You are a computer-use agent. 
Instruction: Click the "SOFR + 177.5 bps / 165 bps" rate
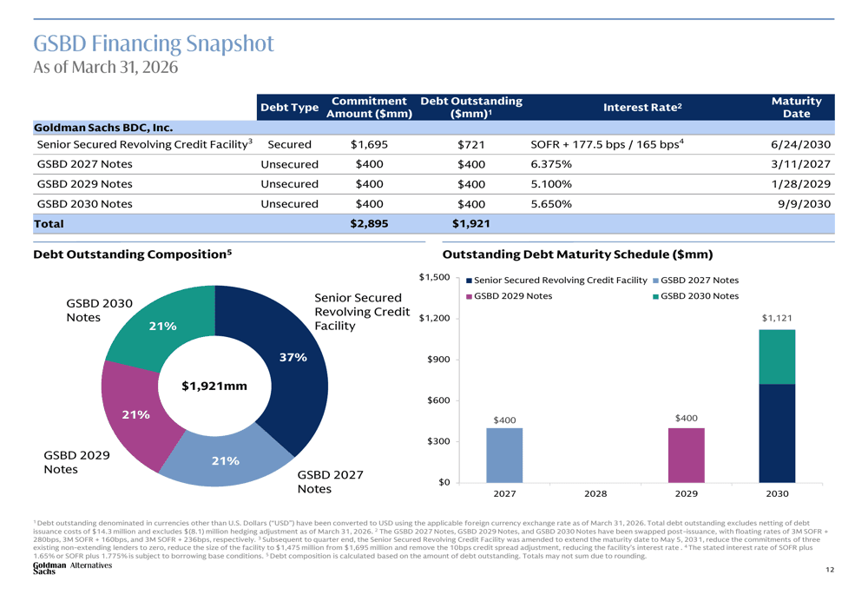point(607,144)
